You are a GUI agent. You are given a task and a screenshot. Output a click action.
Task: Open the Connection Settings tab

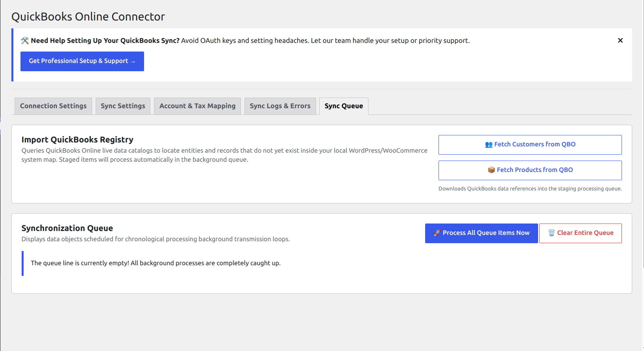pyautogui.click(x=53, y=106)
